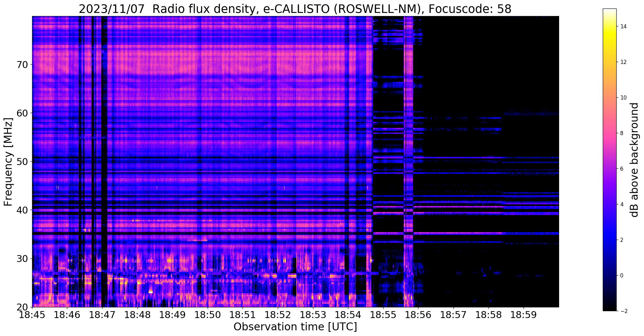644x336 pixels.
Task: Click the 'Frequency [MHz]' axis label
Action: [x=8, y=162]
